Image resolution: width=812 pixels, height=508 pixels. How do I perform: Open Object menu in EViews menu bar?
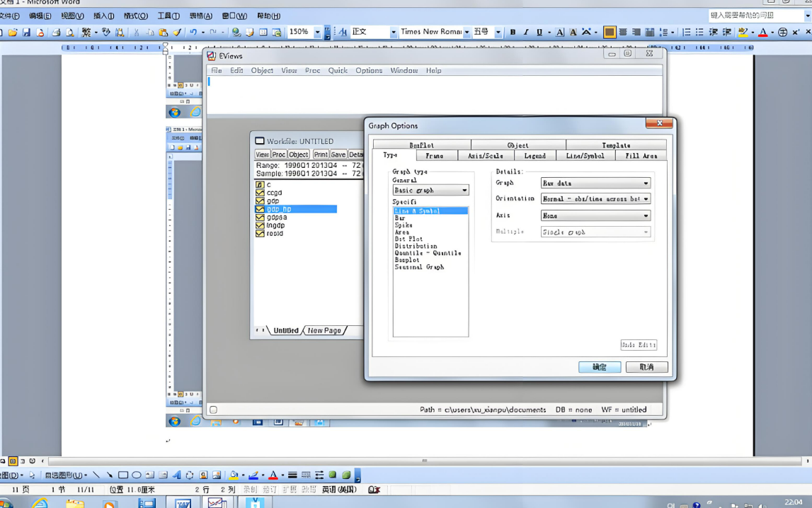pyautogui.click(x=262, y=71)
